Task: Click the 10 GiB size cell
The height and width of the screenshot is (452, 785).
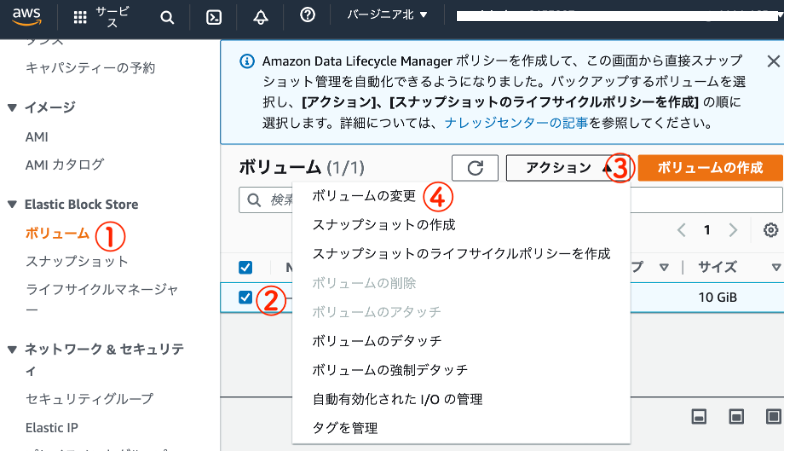Action: 717,297
